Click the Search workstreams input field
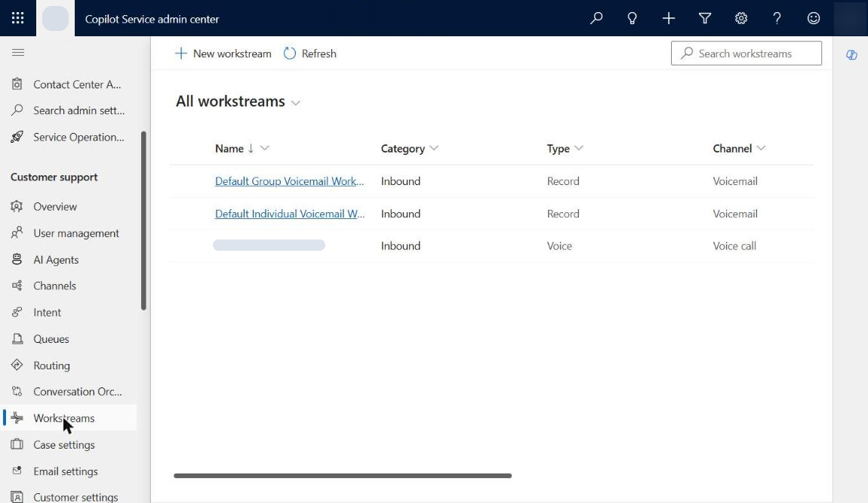This screenshot has height=503, width=868. pos(746,53)
